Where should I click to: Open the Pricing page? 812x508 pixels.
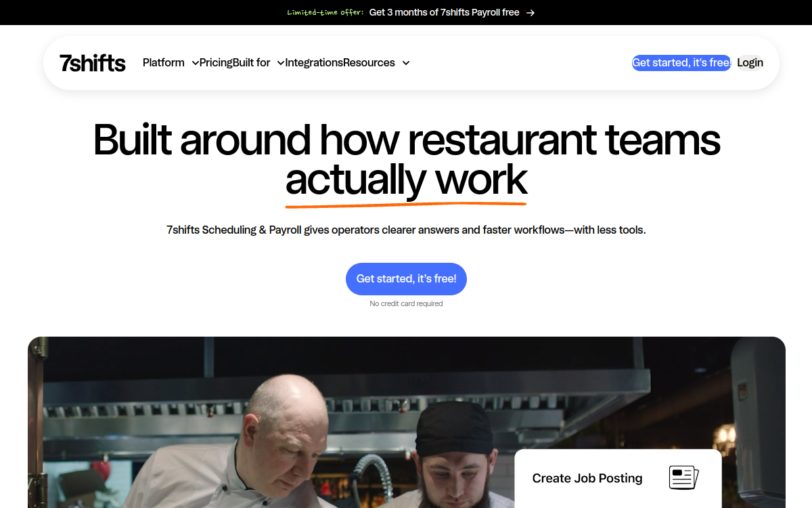tap(216, 63)
